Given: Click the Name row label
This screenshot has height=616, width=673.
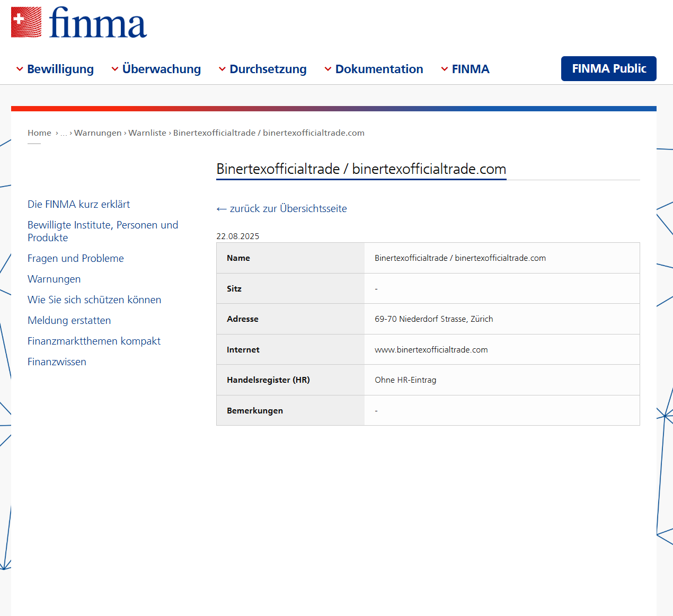Looking at the screenshot, I should point(238,258).
